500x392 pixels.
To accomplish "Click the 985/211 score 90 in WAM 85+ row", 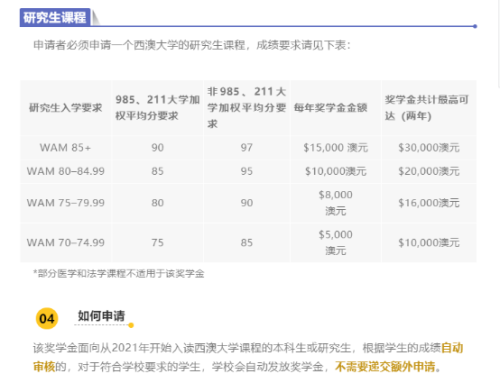I will (158, 147).
